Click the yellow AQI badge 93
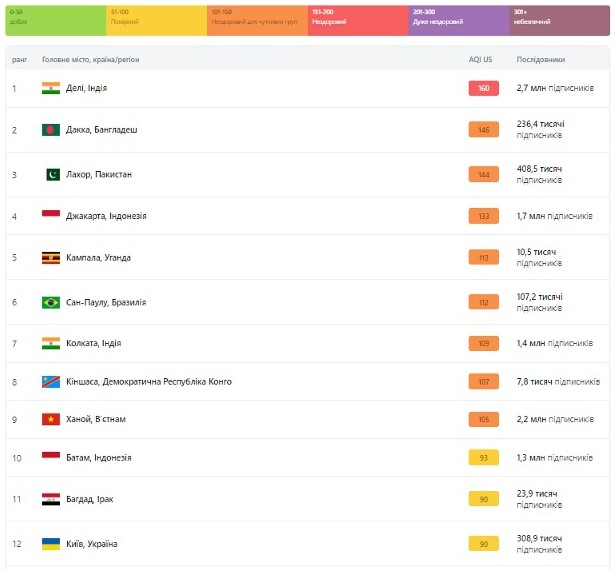This screenshot has width=615, height=570. [x=483, y=458]
